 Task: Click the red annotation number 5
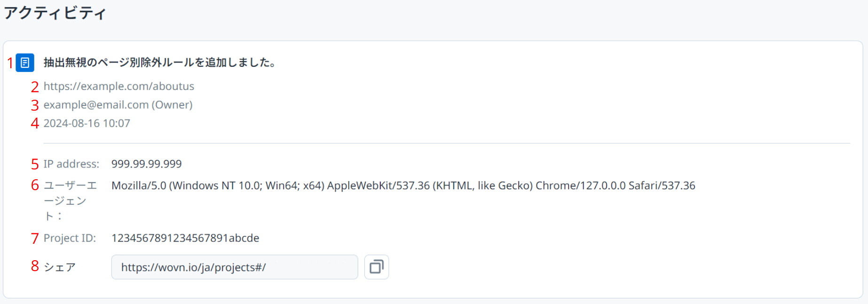(x=35, y=164)
